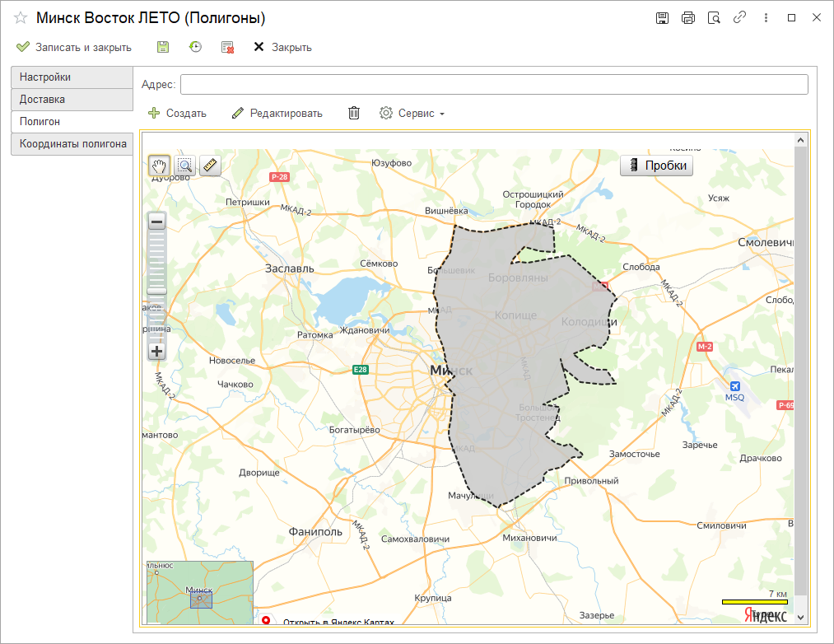
Task: Click the Редактировать button
Action: 277,113
